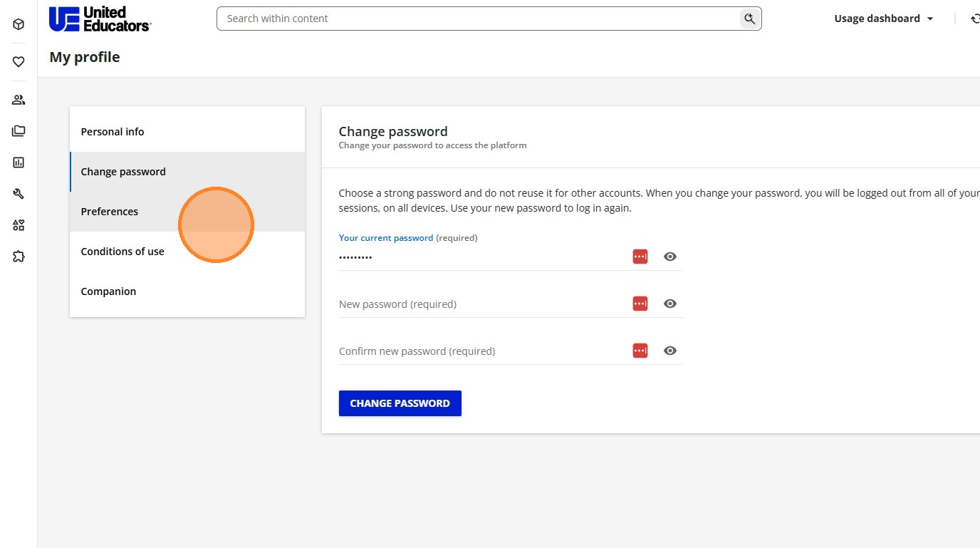This screenshot has width=980, height=548.
Task: Open the people/users sidebar icon
Action: click(x=19, y=100)
